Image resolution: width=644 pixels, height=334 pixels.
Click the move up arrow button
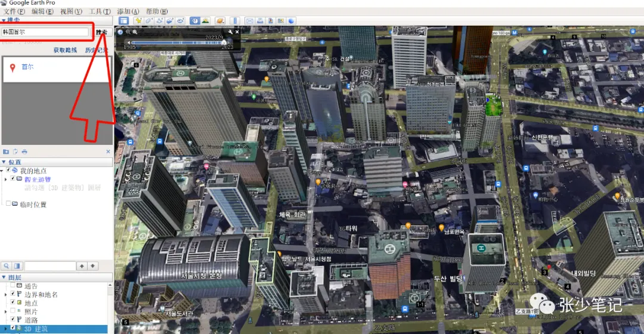(82, 266)
